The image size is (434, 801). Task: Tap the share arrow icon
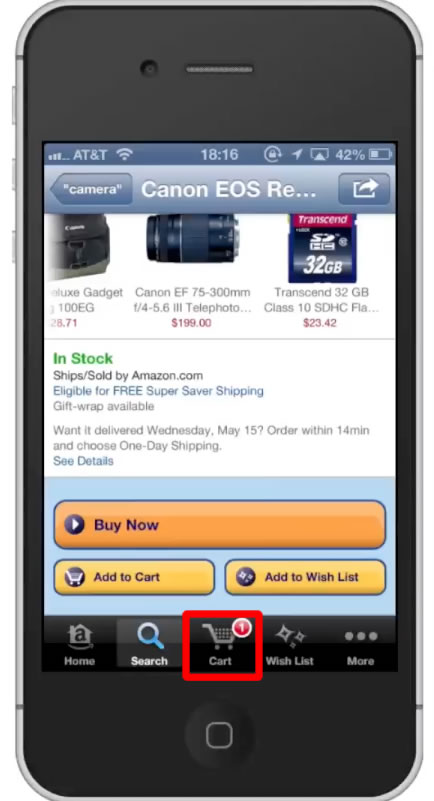(x=364, y=189)
